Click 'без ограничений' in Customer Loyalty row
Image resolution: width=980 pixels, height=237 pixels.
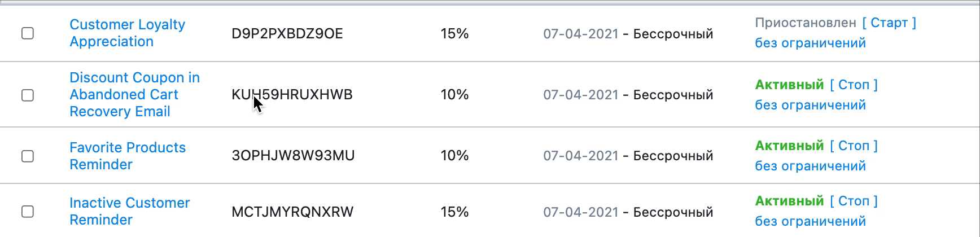[x=810, y=43]
